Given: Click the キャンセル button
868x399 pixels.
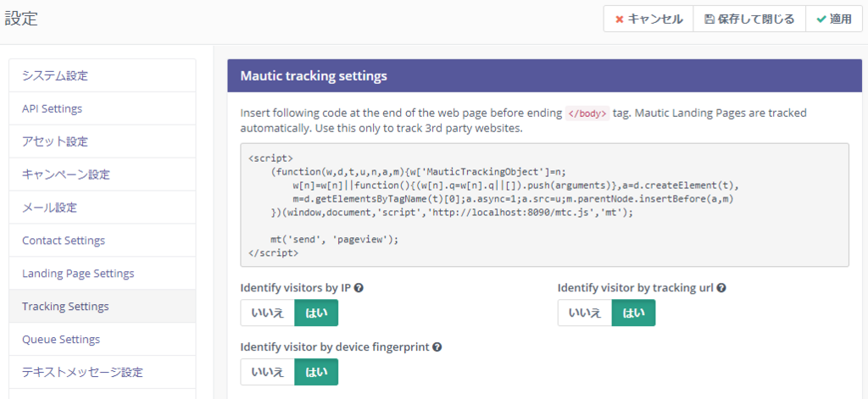Looking at the screenshot, I should tap(648, 19).
